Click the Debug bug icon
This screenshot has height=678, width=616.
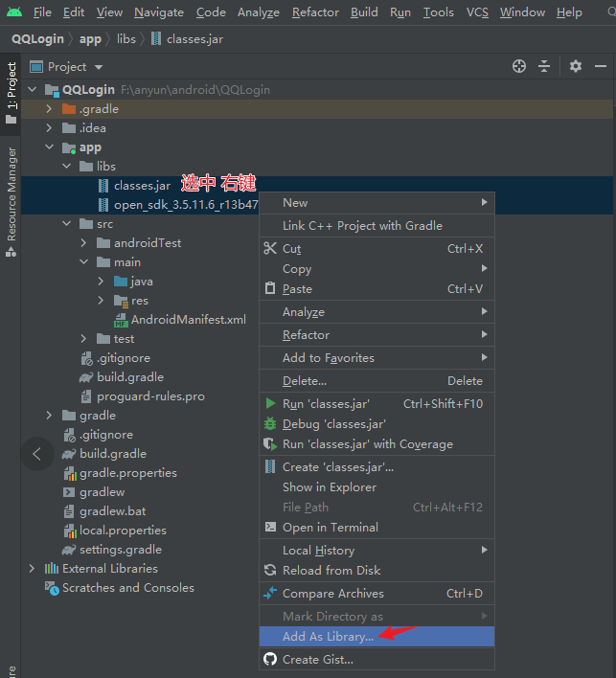click(270, 423)
